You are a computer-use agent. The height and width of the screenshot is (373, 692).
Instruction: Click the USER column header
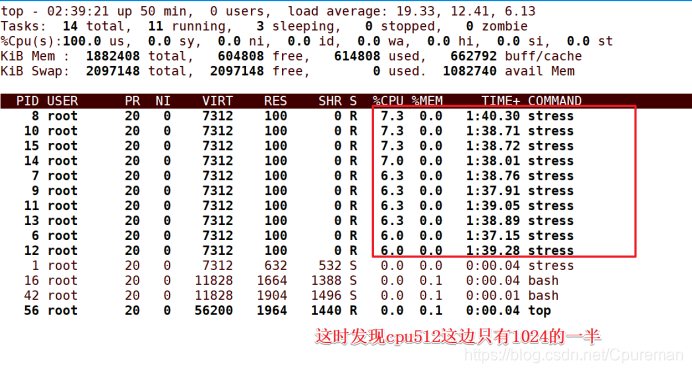[62, 101]
